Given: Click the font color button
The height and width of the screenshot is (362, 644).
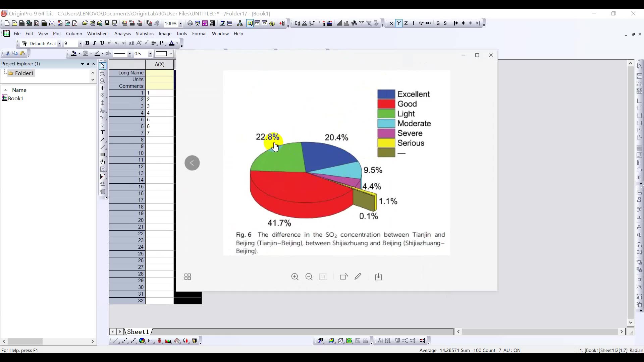Looking at the screenshot, I should (171, 43).
